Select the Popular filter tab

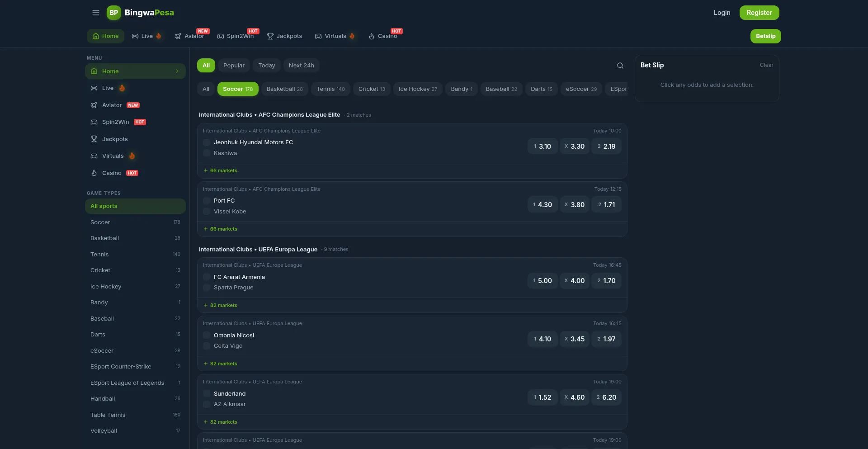click(234, 66)
